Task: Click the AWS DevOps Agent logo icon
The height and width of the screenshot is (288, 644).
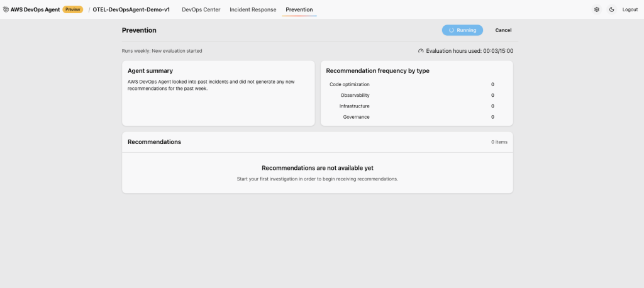Action: 6,9
